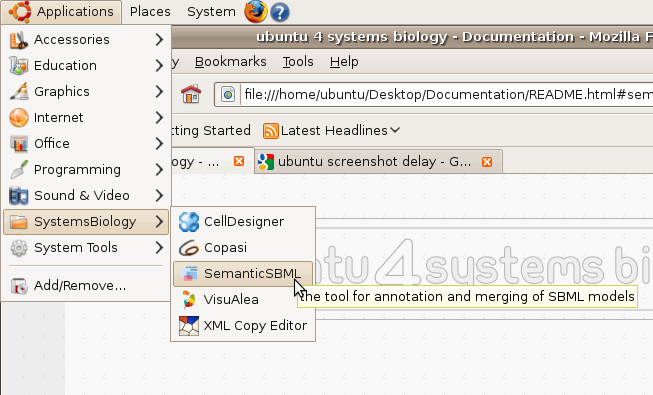The image size is (653, 395).
Task: Open the Accessories submenu
Action: [x=86, y=40]
